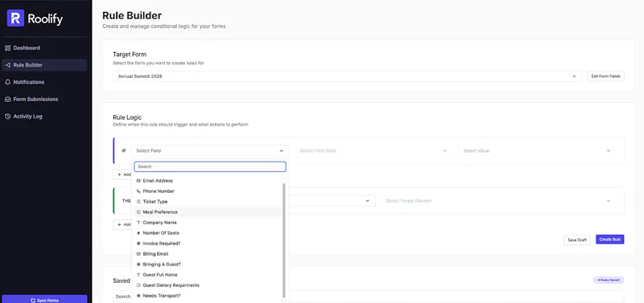Click the select-field icon beside Ticket Type
Viewport: 644px width, 303px height.
click(138, 202)
